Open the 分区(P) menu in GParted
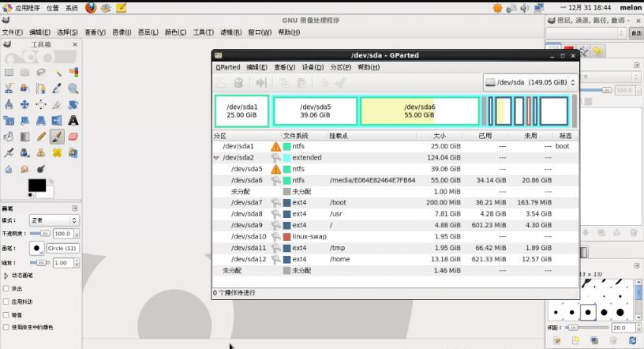This screenshot has height=349, width=644. tap(341, 68)
